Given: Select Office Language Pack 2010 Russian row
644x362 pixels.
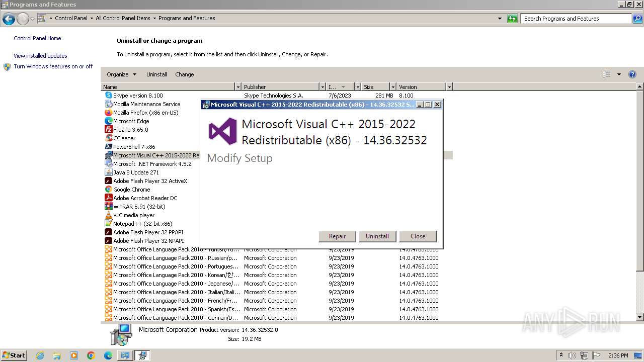Looking at the screenshot, I should pos(278,258).
